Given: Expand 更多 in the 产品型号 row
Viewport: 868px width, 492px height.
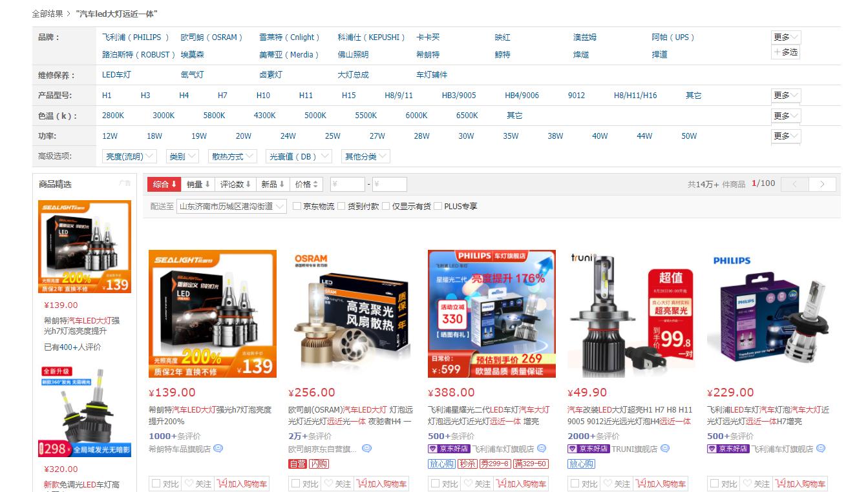Looking at the screenshot, I should (786, 96).
